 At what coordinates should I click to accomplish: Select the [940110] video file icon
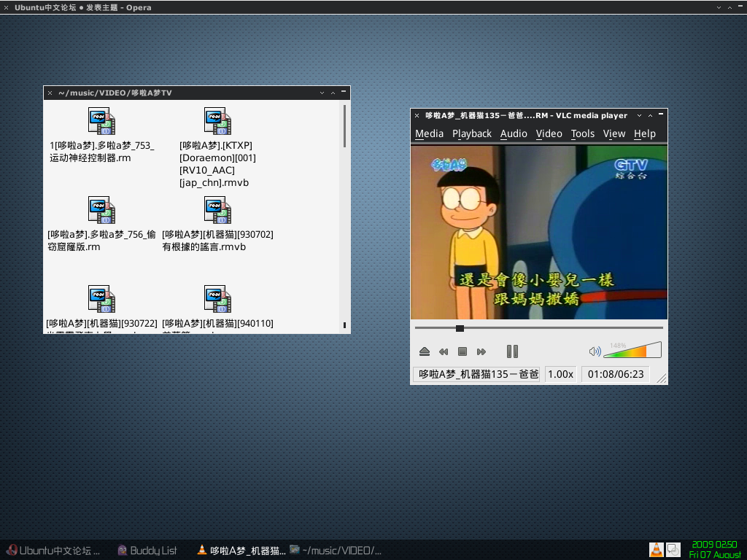(x=217, y=299)
